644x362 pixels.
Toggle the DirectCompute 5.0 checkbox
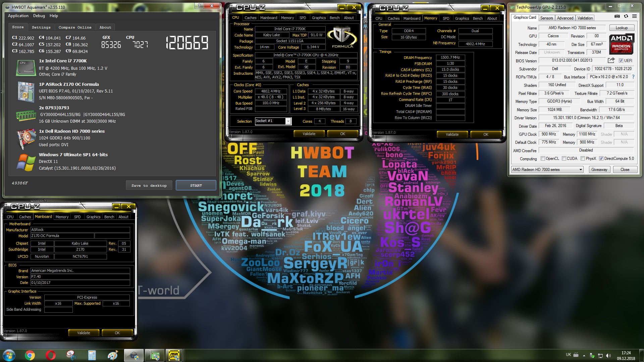click(x=601, y=159)
